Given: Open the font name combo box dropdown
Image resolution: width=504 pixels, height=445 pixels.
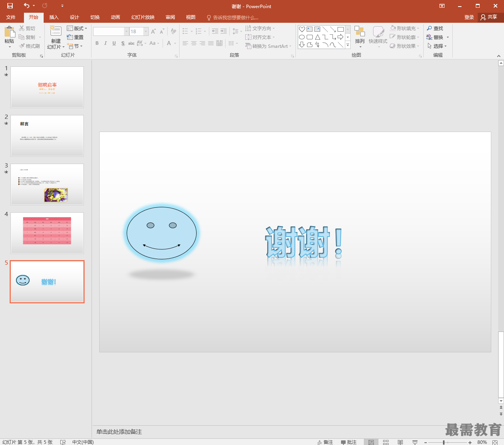Looking at the screenshot, I should [x=126, y=31].
